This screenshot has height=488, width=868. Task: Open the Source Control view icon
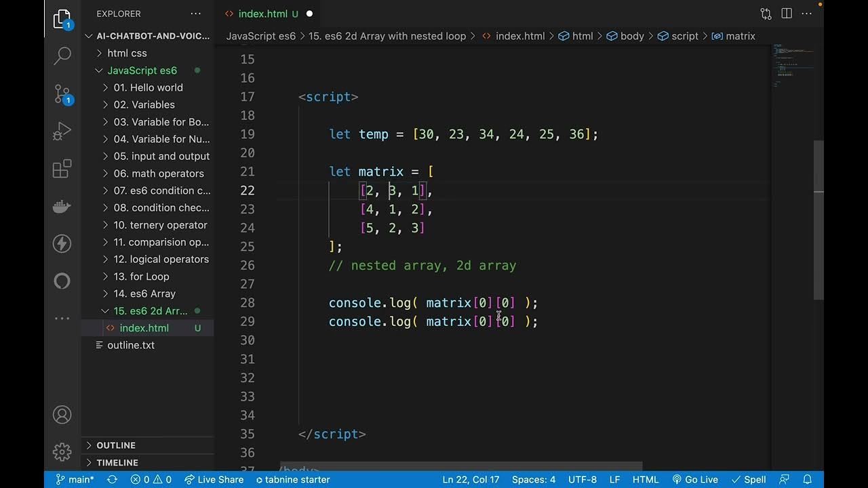pos(62,94)
